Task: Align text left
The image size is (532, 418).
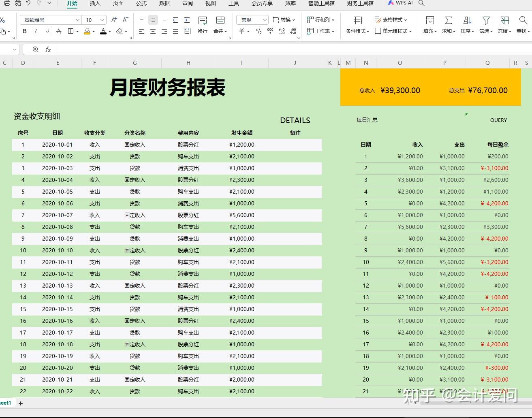Action: point(141,31)
